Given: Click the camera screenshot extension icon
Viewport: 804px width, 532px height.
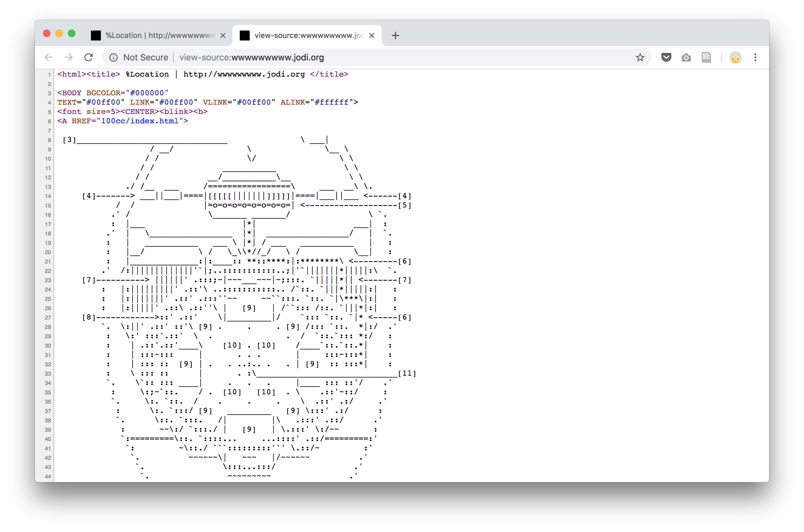Looking at the screenshot, I should pyautogui.click(x=686, y=58).
